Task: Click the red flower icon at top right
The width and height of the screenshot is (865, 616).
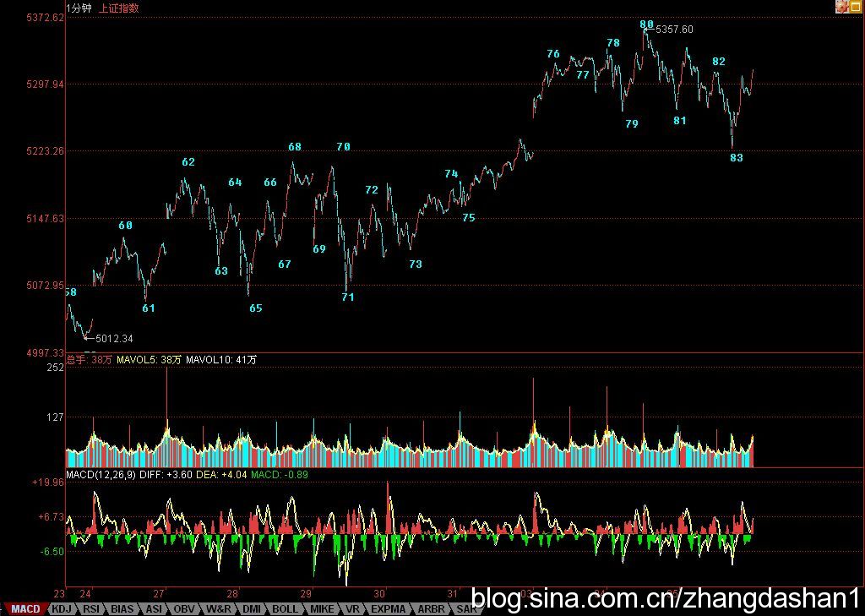Action: pos(841,7)
